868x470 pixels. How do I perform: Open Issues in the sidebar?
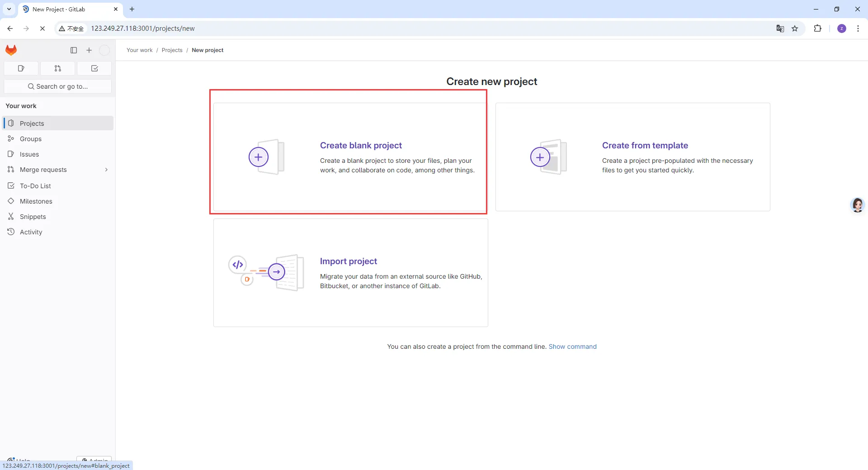(x=58, y=154)
